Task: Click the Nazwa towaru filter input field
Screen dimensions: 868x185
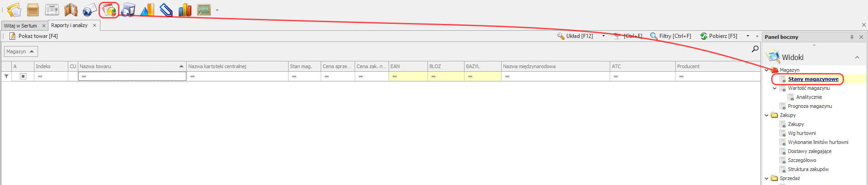Action: 132,76
